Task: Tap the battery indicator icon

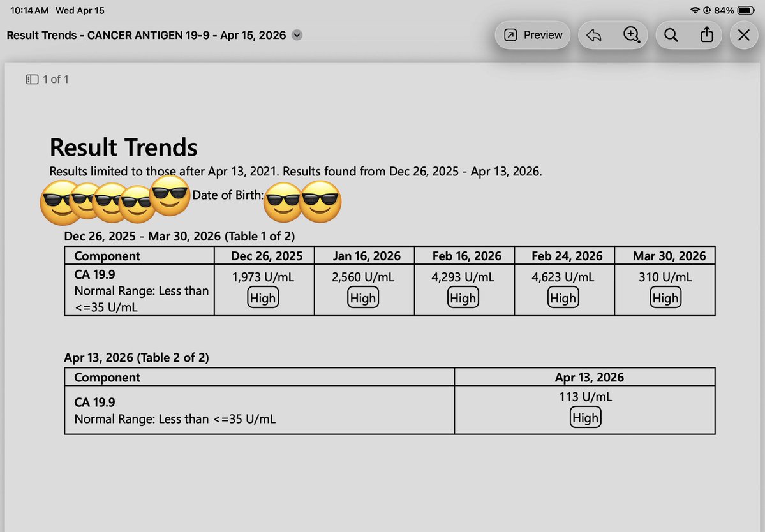Action: point(746,10)
